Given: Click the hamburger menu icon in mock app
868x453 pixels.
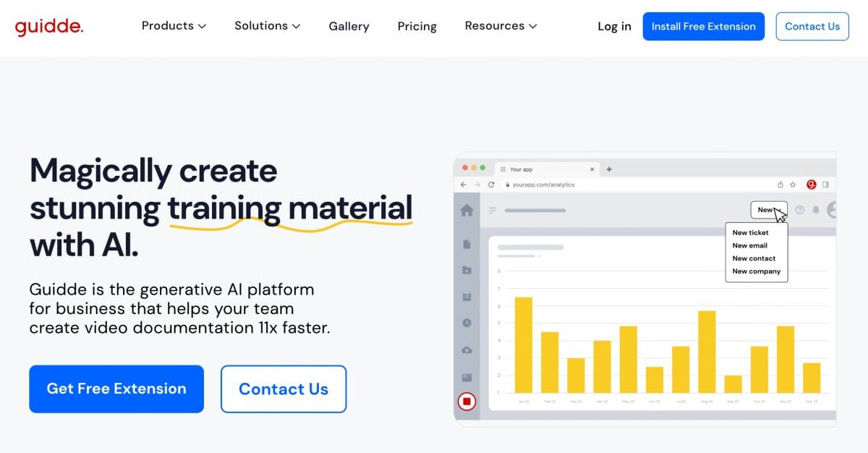Looking at the screenshot, I should click(x=493, y=211).
